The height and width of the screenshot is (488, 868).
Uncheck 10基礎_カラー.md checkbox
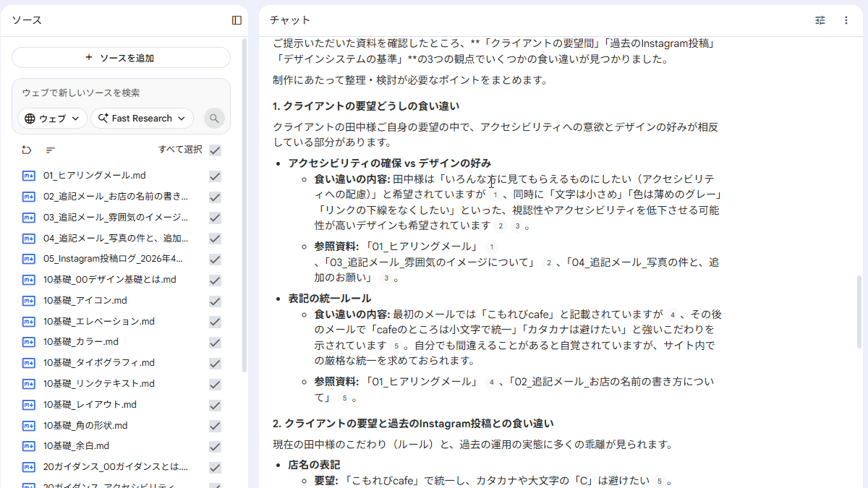[215, 342]
